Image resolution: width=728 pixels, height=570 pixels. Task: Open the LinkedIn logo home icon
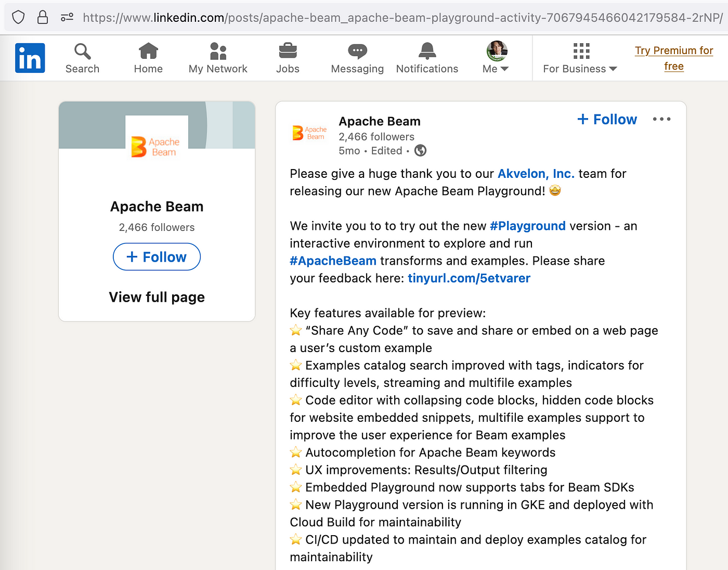30,58
